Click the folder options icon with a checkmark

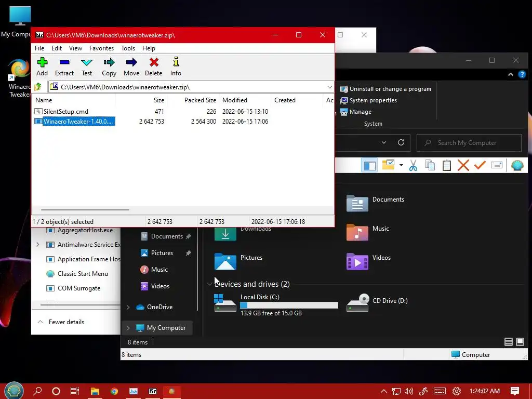point(388,165)
